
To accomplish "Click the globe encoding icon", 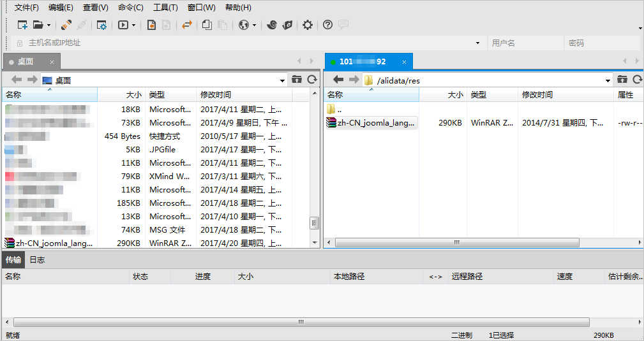I will [x=244, y=25].
